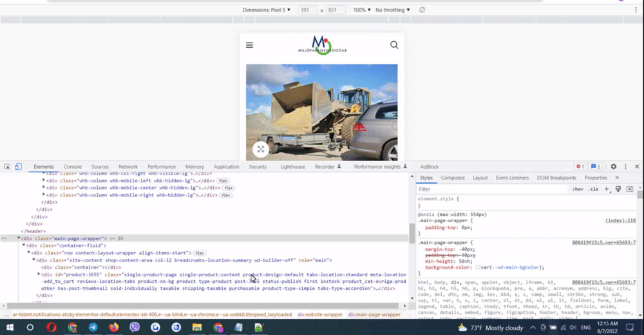Switch to the Console tab
Viewport: 644px width, 335px height.
(x=73, y=166)
